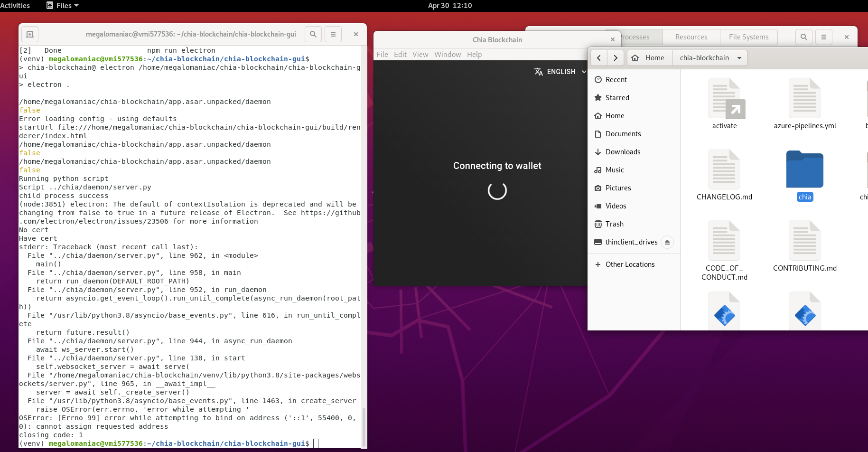The width and height of the screenshot is (868, 452).
Task: Eject thinclient_drives
Action: [667, 242]
